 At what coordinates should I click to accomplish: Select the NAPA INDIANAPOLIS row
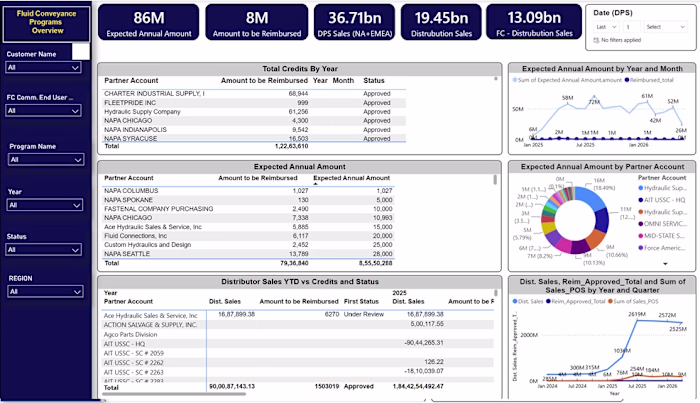[x=254, y=129]
